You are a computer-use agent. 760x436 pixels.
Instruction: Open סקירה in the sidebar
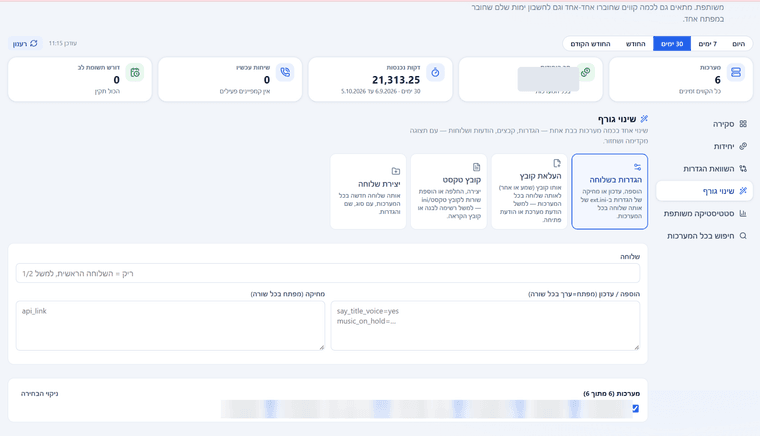click(x=704, y=124)
